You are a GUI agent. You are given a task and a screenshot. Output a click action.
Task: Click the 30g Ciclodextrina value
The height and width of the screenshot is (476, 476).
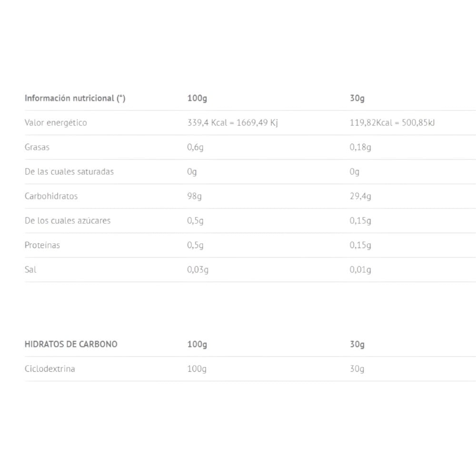357,369
